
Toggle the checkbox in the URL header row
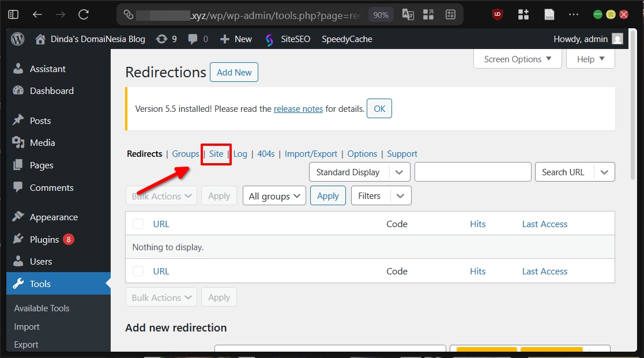coord(138,224)
